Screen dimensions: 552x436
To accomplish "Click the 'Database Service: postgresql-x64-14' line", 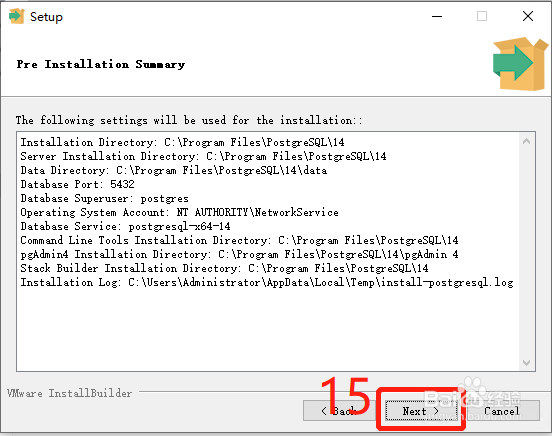I will pos(125,226).
